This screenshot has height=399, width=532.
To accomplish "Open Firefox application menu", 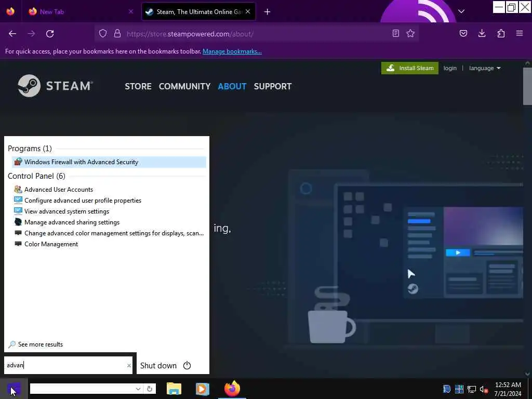I will coord(520,33).
